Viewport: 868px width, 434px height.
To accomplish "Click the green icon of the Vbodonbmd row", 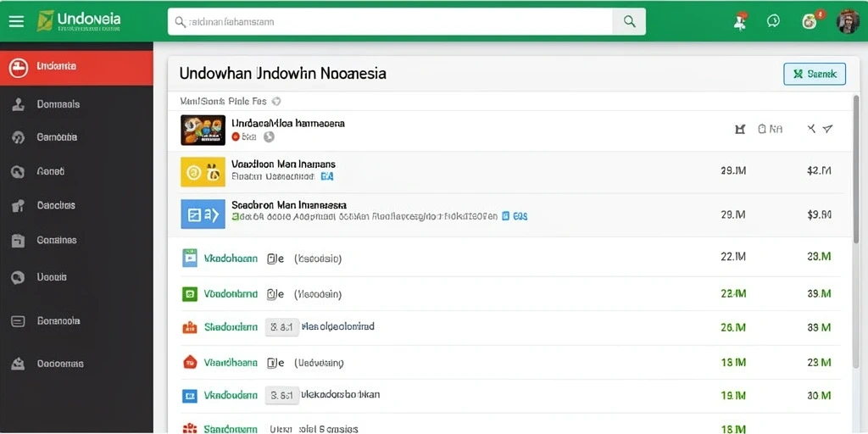I will pyautogui.click(x=190, y=294).
